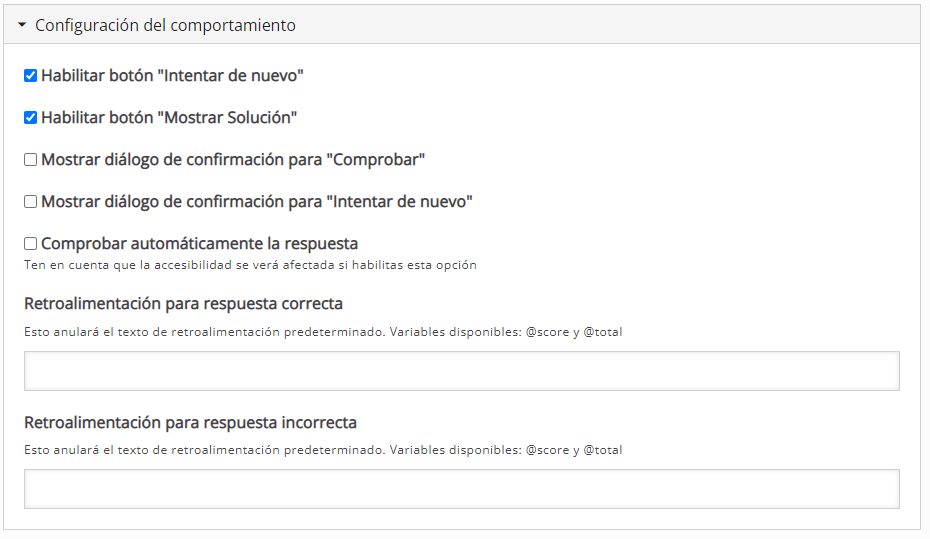The height and width of the screenshot is (539, 930).
Task: Uncheck the Habilitar botón "Intentar de nuevo" checkbox
Action: [x=31, y=76]
